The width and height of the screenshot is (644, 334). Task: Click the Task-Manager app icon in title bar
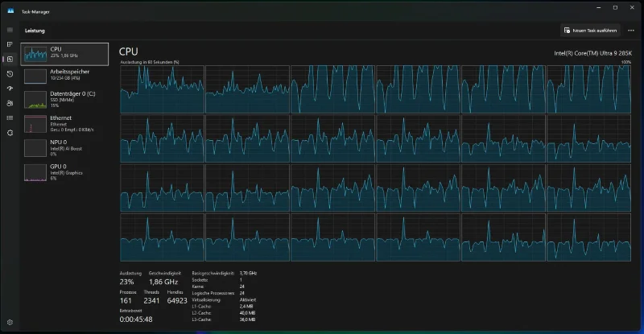(x=10, y=11)
